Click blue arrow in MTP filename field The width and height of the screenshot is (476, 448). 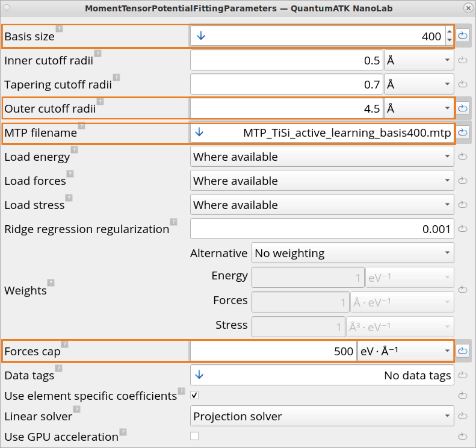199,132
